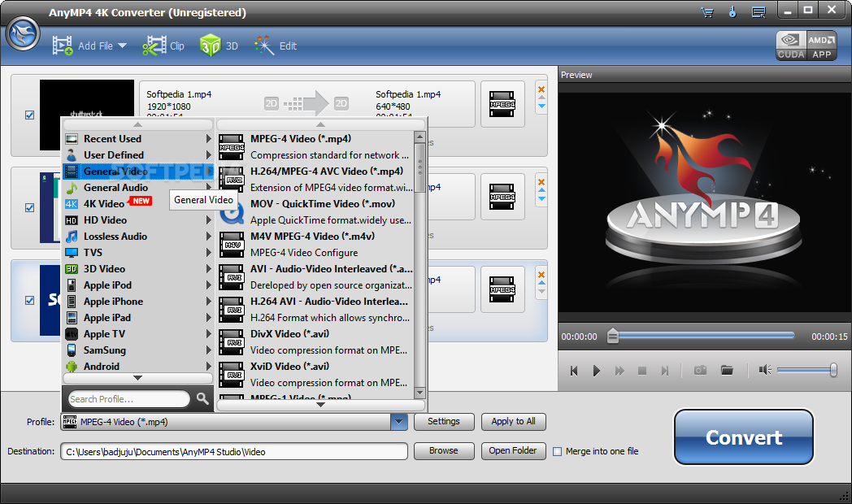Open profile Settings
This screenshot has width=852, height=504.
pyautogui.click(x=444, y=421)
